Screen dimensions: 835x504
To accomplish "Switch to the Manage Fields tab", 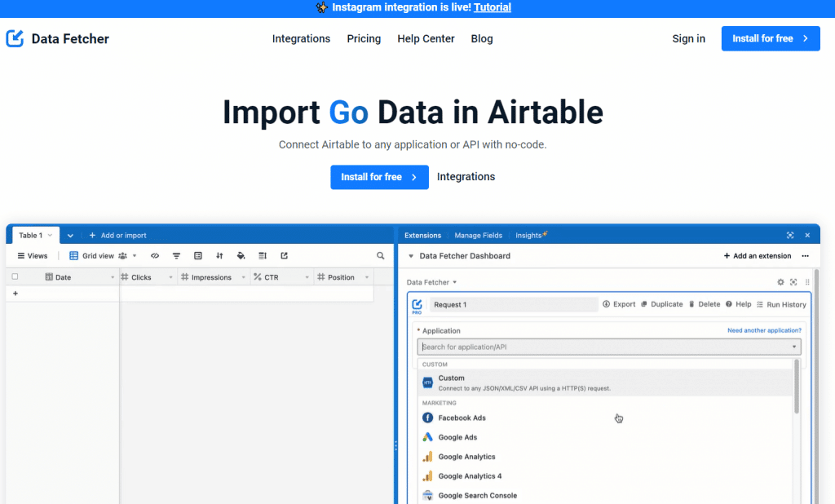I will click(478, 236).
